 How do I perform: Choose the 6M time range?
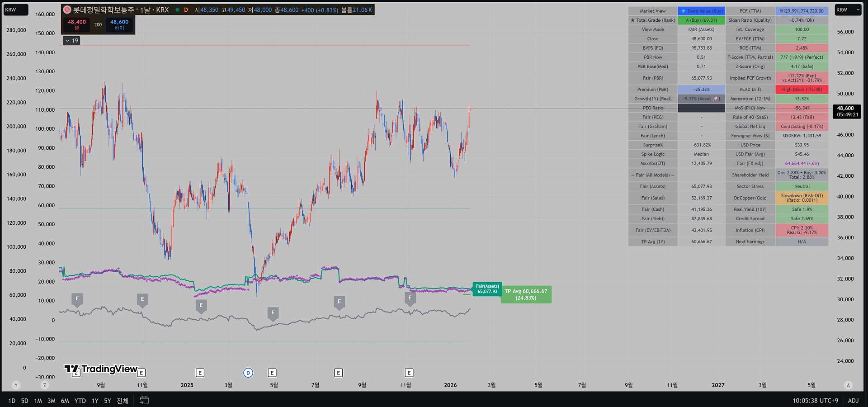click(x=65, y=401)
